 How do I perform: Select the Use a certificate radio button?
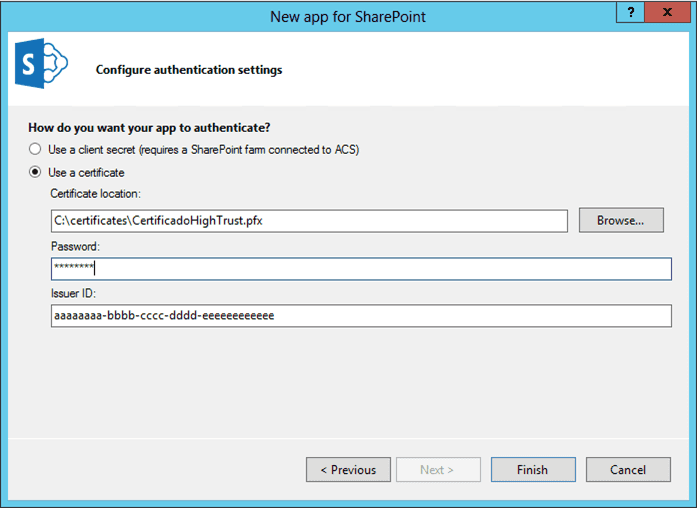tap(35, 172)
